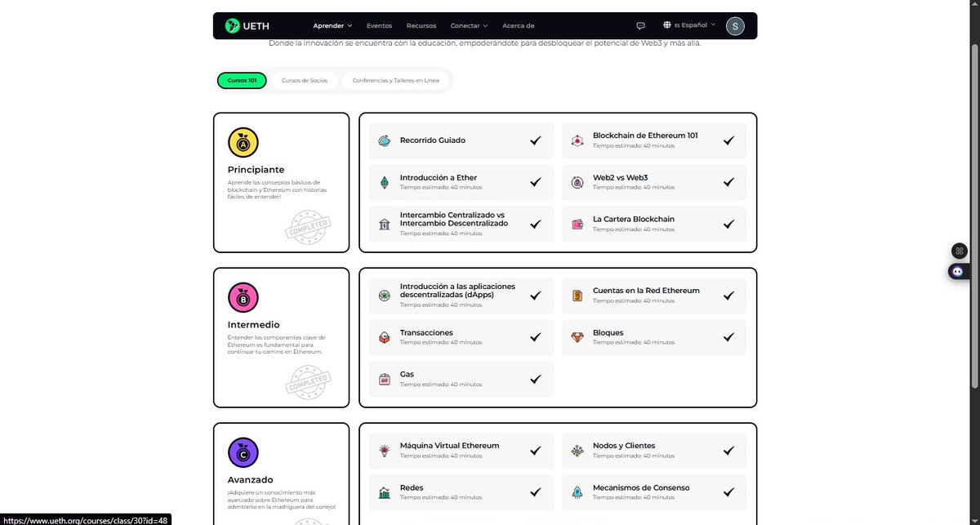Click the checkmark for Blockchain de Ethereum 101
Image resolution: width=980 pixels, height=525 pixels.
(x=728, y=140)
